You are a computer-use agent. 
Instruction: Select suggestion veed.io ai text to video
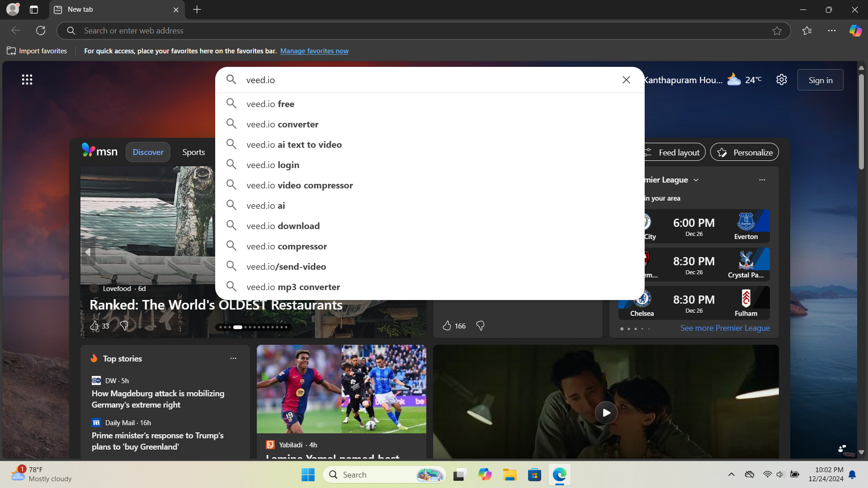(429, 145)
